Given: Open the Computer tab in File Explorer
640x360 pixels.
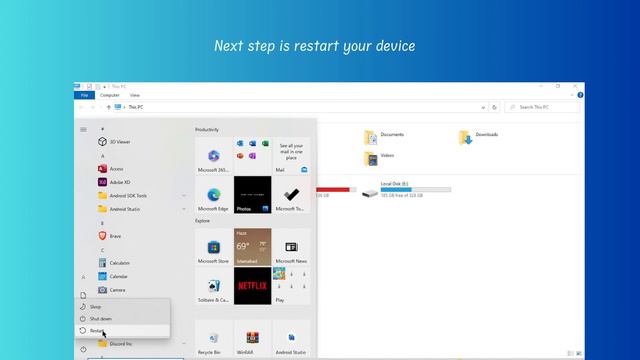Looking at the screenshot, I should [110, 95].
